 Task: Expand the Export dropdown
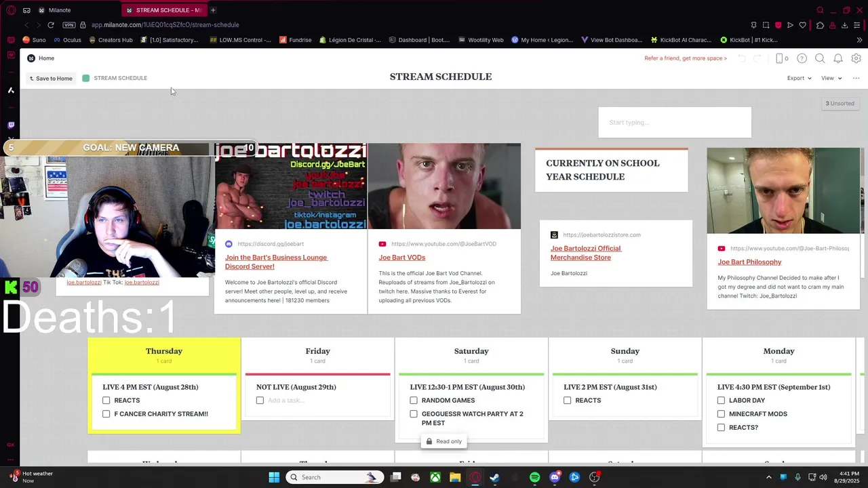point(799,78)
